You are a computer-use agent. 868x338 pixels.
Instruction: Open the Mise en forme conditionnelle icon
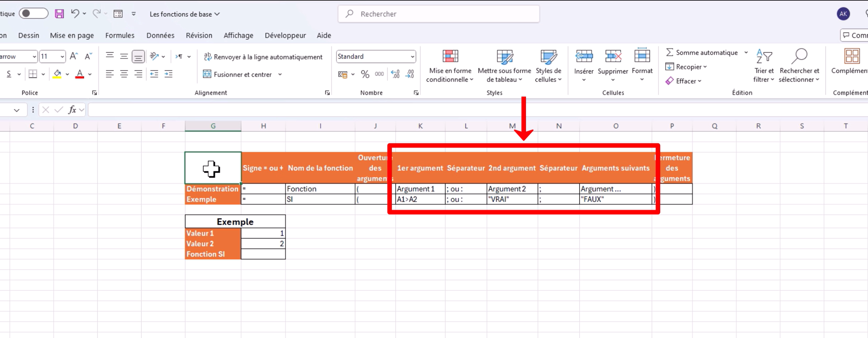450,56
